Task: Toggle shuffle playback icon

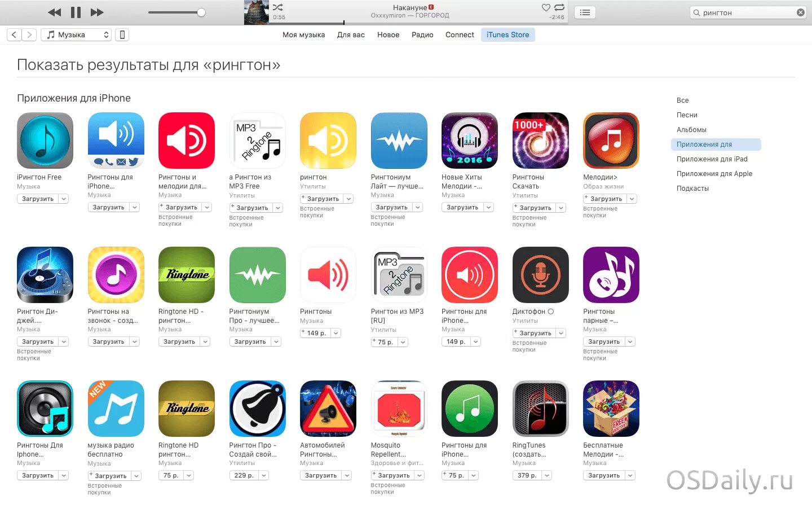Action: click(278, 7)
